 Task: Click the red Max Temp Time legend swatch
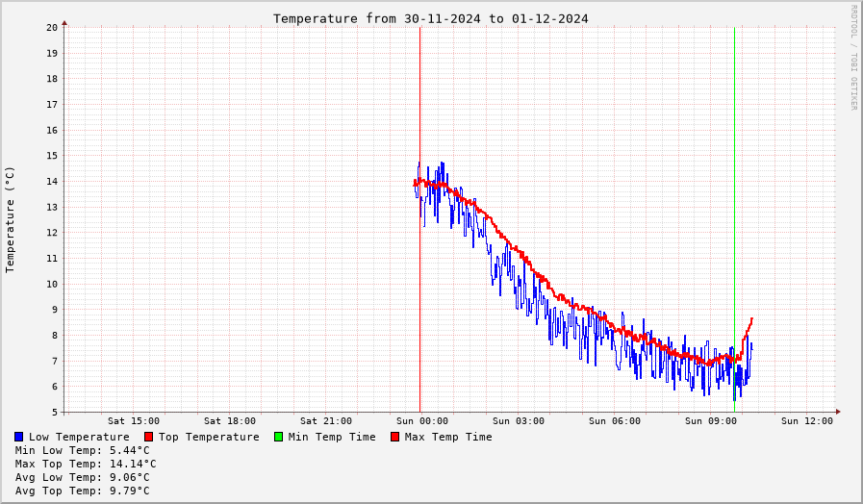(x=394, y=437)
